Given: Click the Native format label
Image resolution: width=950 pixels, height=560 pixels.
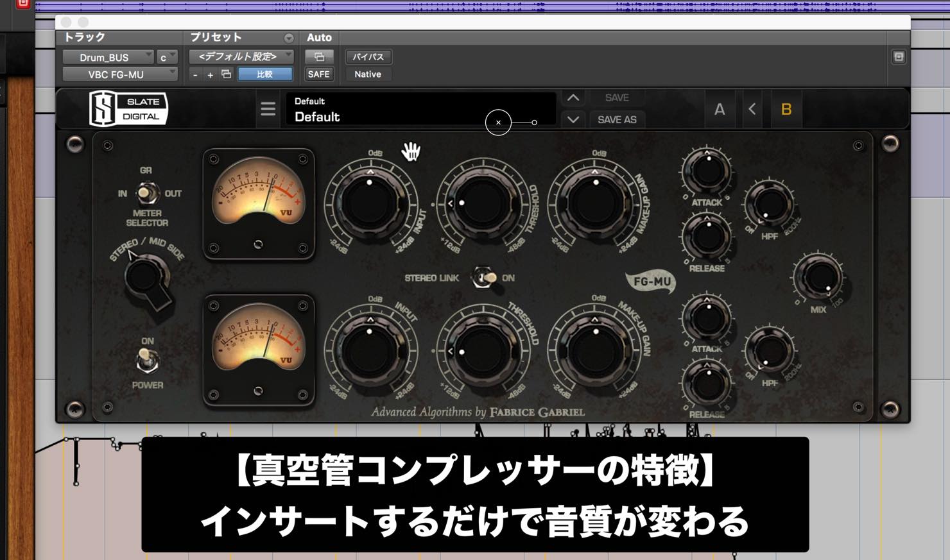Looking at the screenshot, I should pos(368,74).
